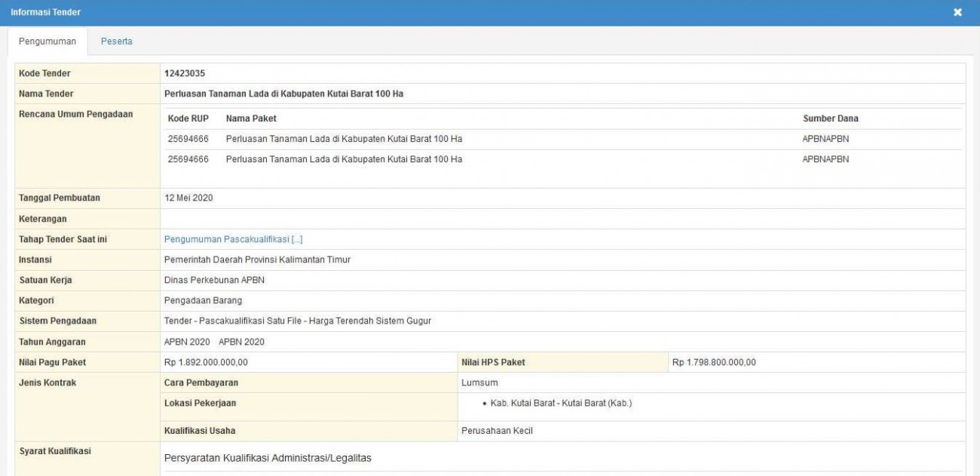Open the Pengumuman Pascakualifikasi link

pos(233,239)
